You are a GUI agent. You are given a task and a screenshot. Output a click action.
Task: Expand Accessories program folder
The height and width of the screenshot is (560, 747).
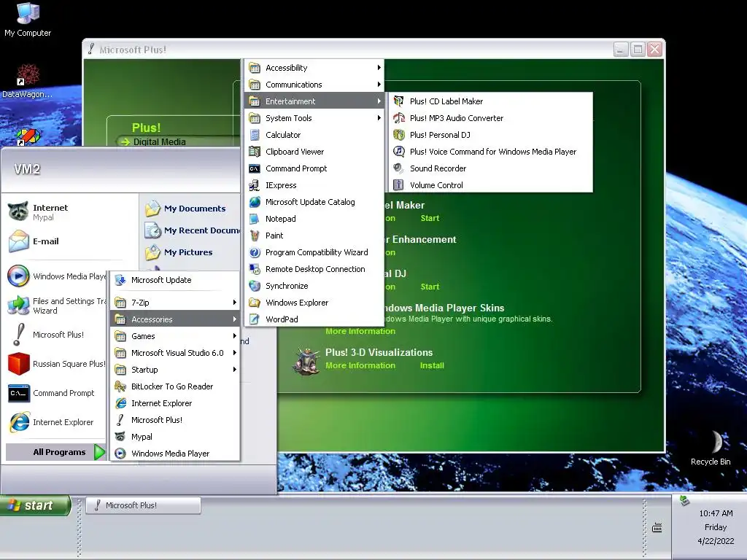(175, 319)
